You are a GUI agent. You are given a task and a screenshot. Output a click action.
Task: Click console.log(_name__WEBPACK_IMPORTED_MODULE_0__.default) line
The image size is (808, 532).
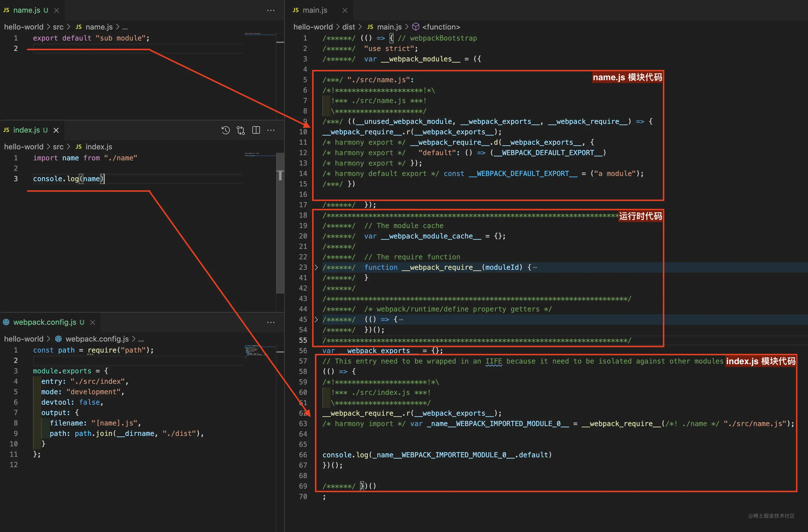pos(437,455)
